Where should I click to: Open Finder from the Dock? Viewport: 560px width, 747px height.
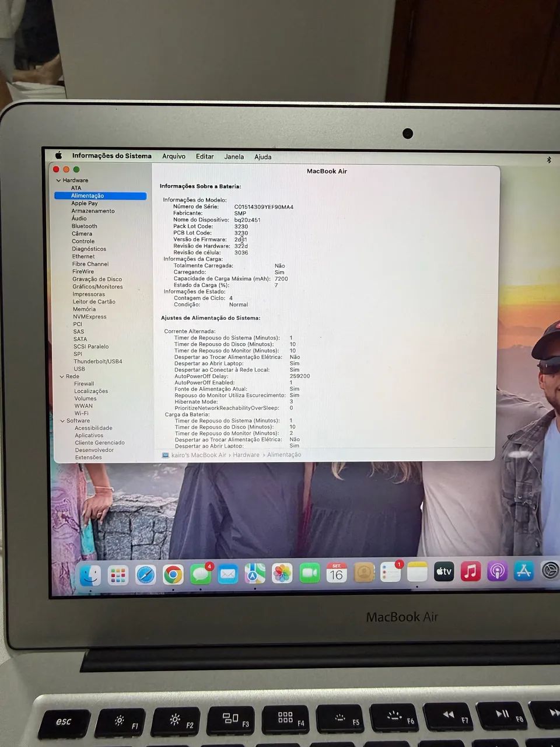click(x=90, y=575)
